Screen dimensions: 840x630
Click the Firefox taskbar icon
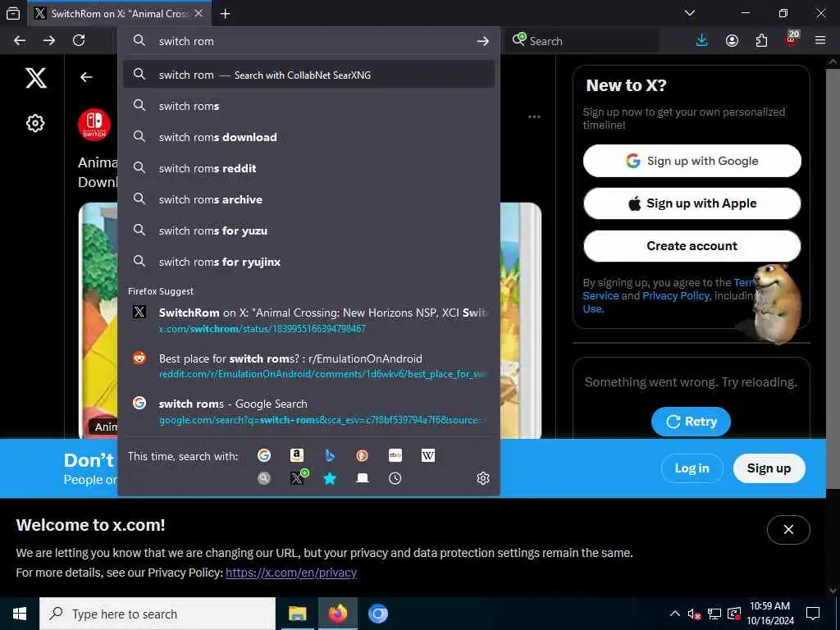click(337, 614)
